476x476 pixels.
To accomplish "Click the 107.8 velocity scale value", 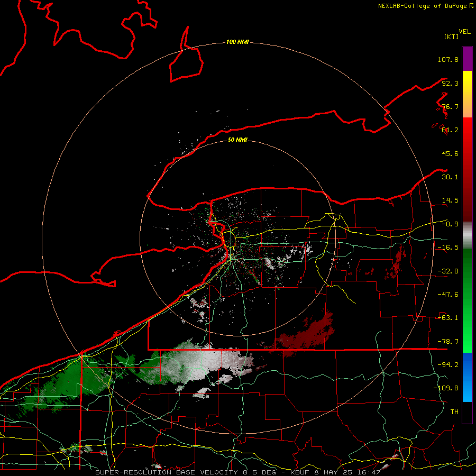I will point(448,59).
